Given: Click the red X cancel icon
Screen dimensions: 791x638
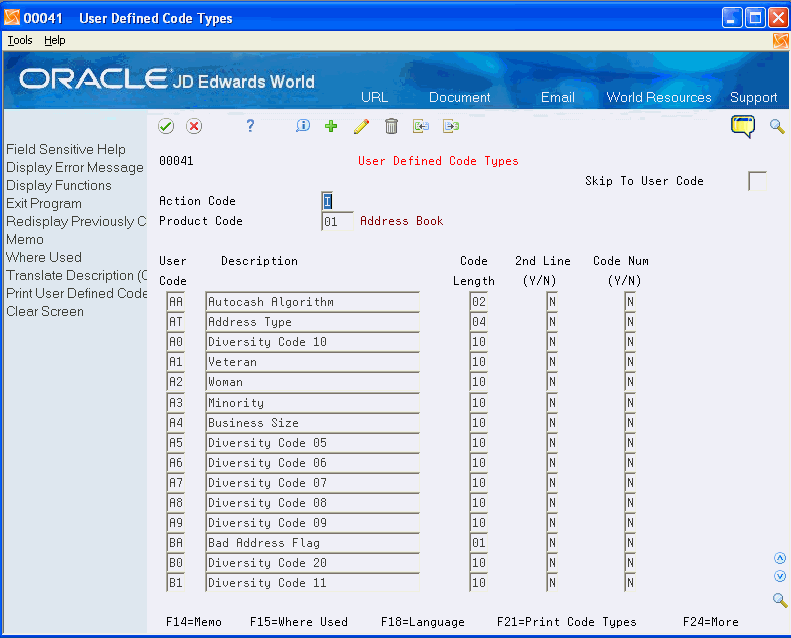Looking at the screenshot, I should (x=194, y=126).
